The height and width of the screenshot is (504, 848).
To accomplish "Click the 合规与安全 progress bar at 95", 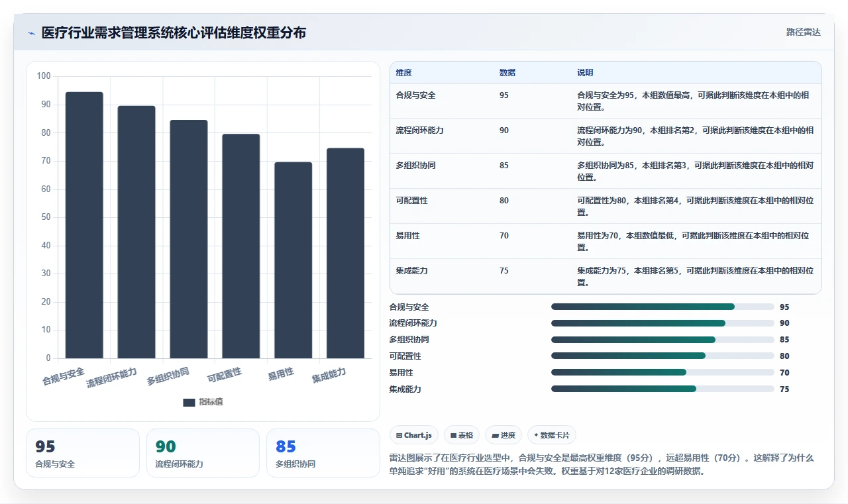I will [x=662, y=307].
